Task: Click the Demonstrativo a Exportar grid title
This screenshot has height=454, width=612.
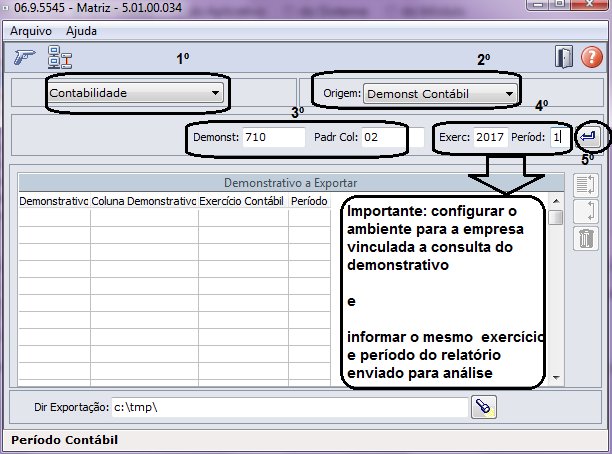Action: (x=291, y=183)
